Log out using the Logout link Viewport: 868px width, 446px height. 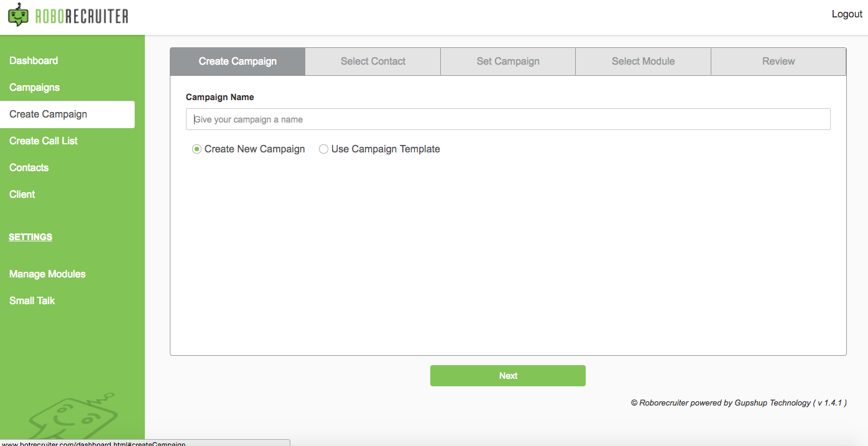[847, 14]
